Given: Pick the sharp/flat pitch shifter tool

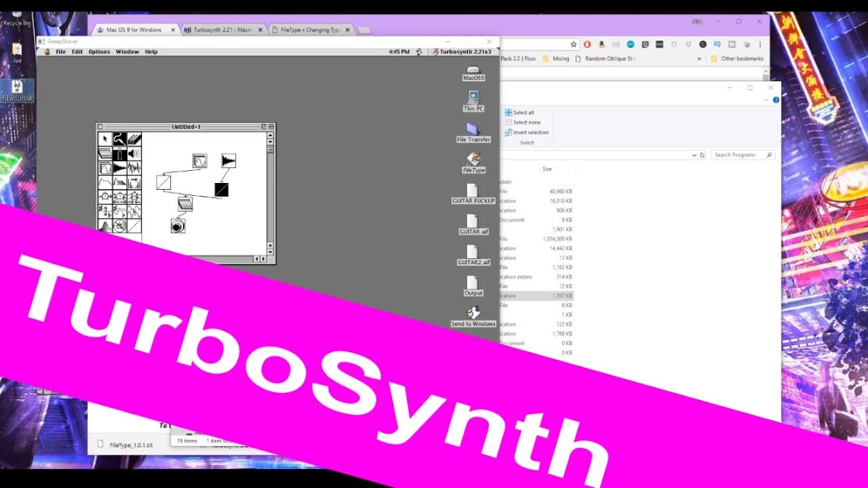Looking at the screenshot, I should tap(105, 211).
